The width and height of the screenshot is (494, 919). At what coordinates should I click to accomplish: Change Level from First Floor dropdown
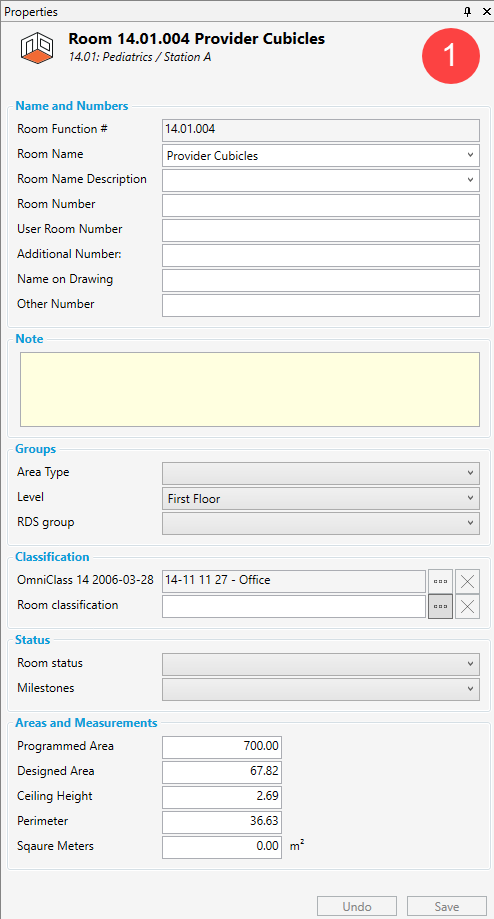321,498
